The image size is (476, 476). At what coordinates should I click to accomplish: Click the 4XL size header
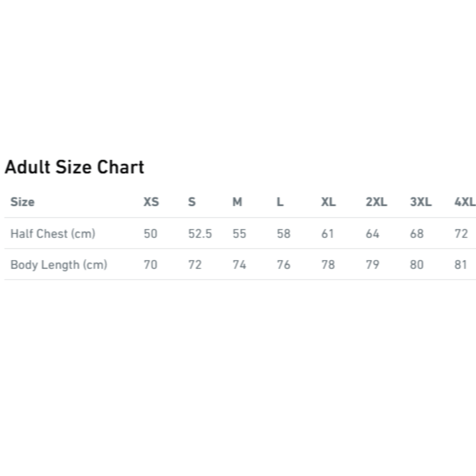coord(465,202)
